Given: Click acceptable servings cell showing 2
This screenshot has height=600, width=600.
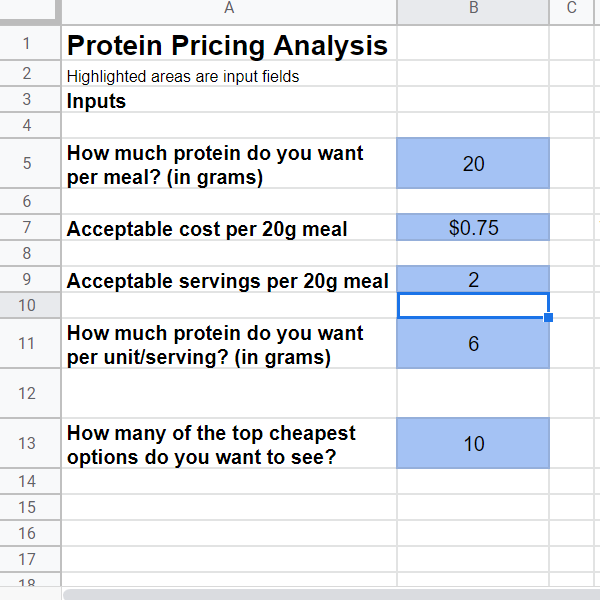Looking at the screenshot, I should point(473,279).
